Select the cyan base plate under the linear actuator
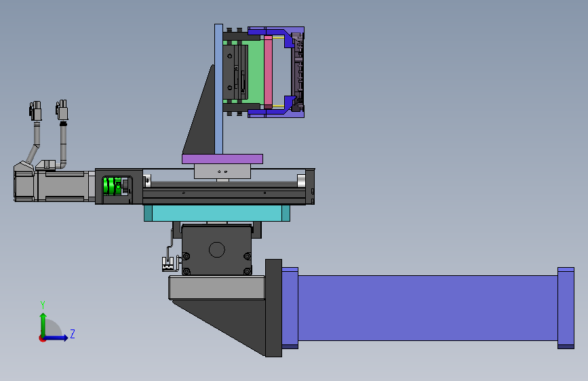Screen dimensions: 588x381 217,213
